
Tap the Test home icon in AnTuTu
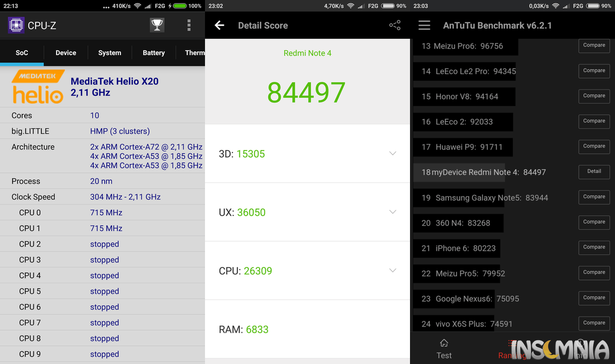click(444, 343)
